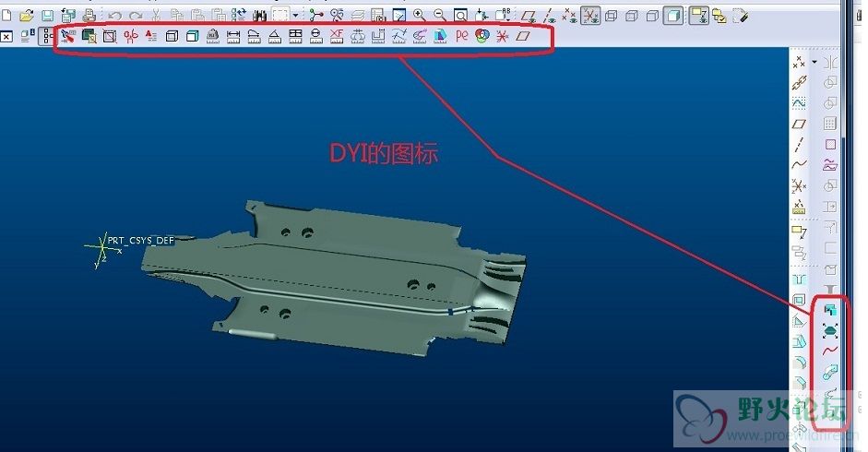Click the sketch tool chain icon on right

tap(799, 82)
